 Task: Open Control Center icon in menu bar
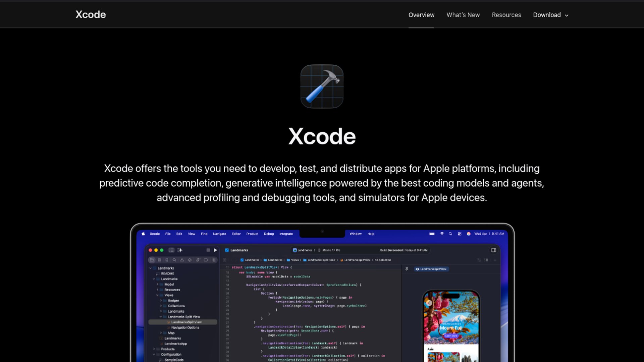point(460,234)
